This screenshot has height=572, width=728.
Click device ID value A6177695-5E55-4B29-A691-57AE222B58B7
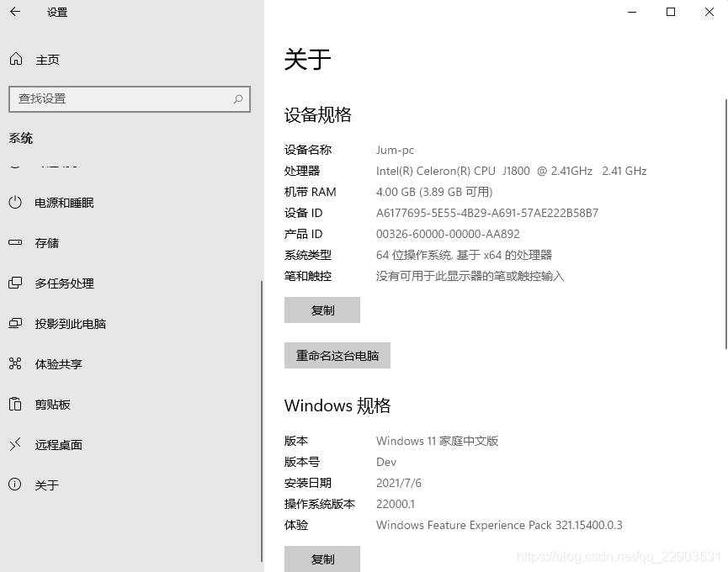pyautogui.click(x=487, y=213)
